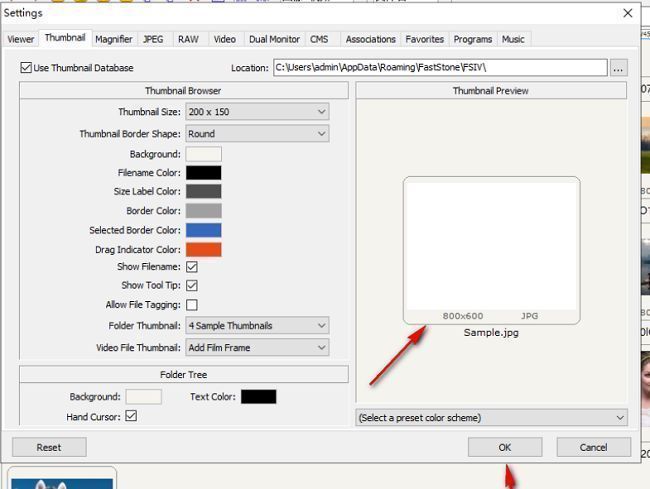
Task: Expand the Video File Thumbnail dropdown
Action: point(257,348)
